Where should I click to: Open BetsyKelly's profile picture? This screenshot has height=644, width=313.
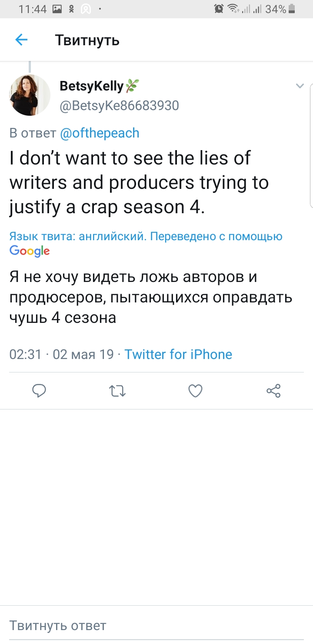click(30, 95)
